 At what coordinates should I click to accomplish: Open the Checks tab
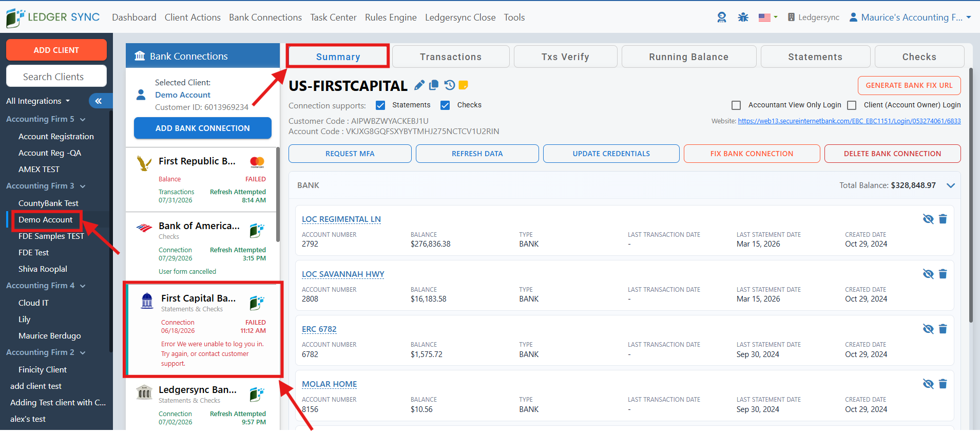pyautogui.click(x=919, y=57)
